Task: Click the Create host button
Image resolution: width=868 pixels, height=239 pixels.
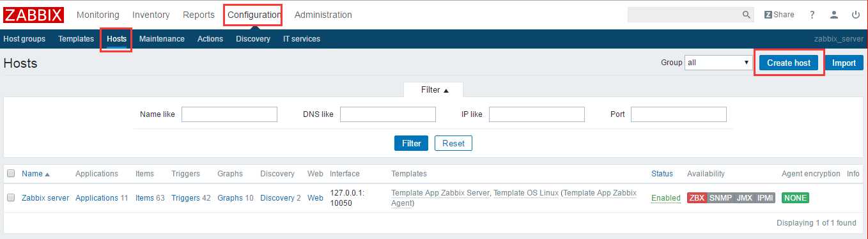Action: click(x=789, y=63)
